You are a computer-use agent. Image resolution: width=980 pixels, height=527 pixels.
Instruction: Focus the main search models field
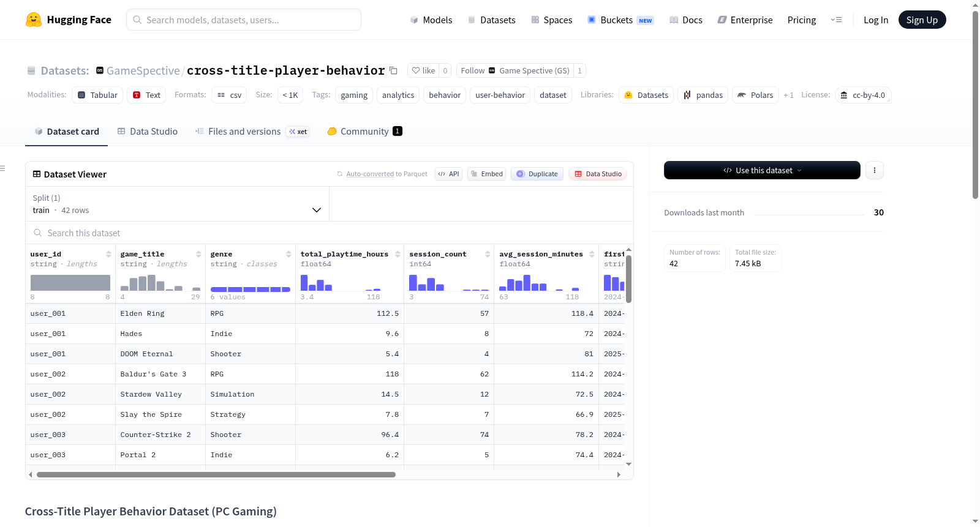[244, 20]
